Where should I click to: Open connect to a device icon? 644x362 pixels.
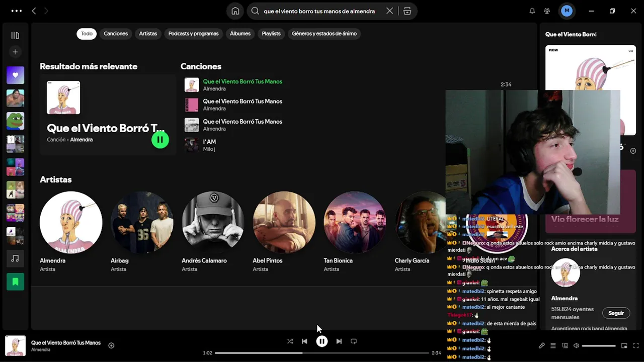click(x=565, y=346)
